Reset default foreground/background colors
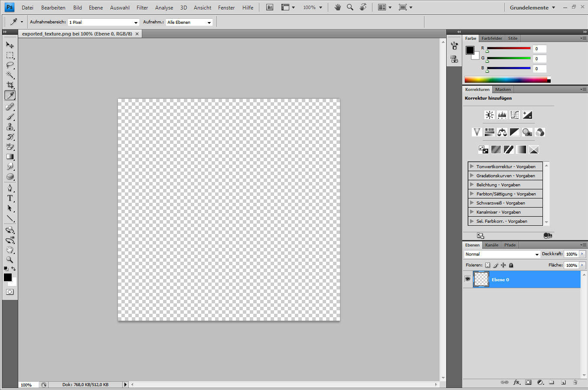588x390 pixels. coord(6,269)
